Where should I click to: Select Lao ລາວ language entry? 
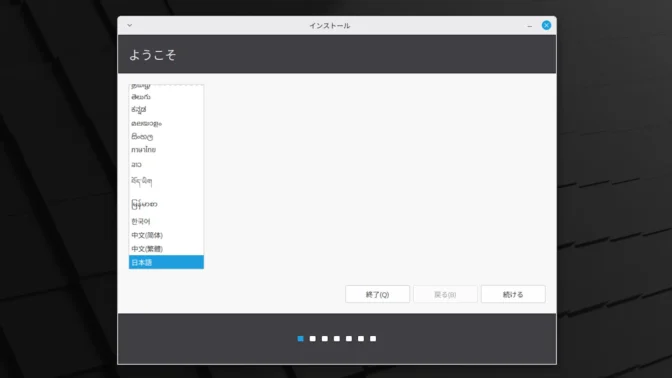tap(166, 164)
